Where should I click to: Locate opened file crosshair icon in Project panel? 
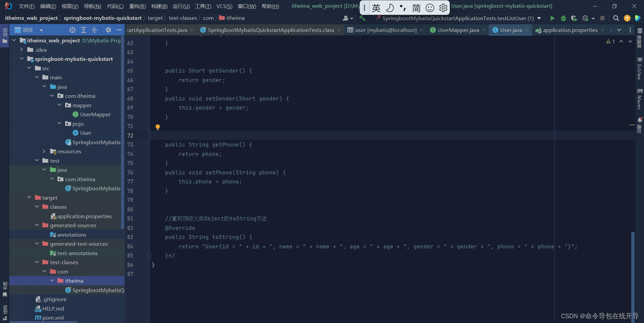pyautogui.click(x=72, y=30)
